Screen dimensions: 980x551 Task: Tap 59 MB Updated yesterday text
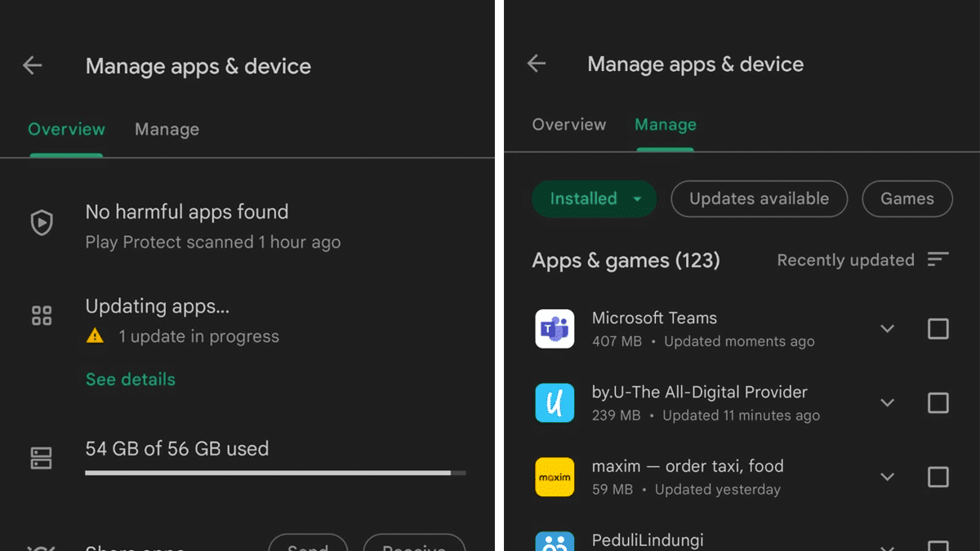[686, 490]
